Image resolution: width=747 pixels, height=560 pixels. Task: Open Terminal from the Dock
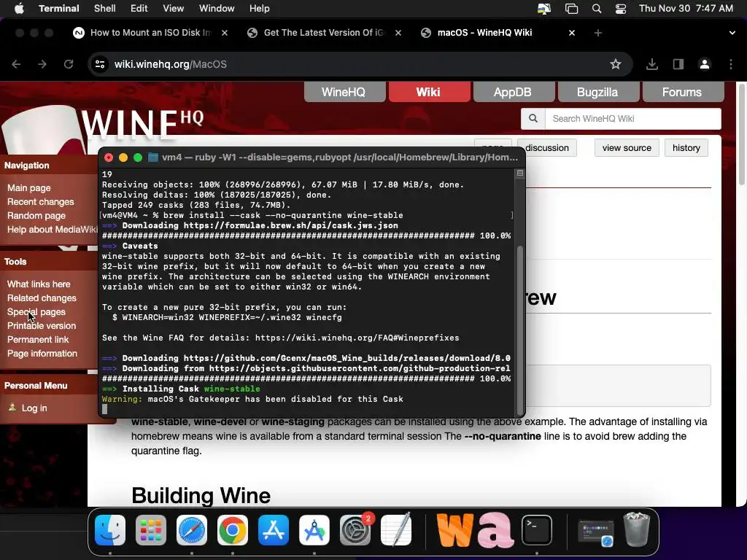[x=537, y=530]
